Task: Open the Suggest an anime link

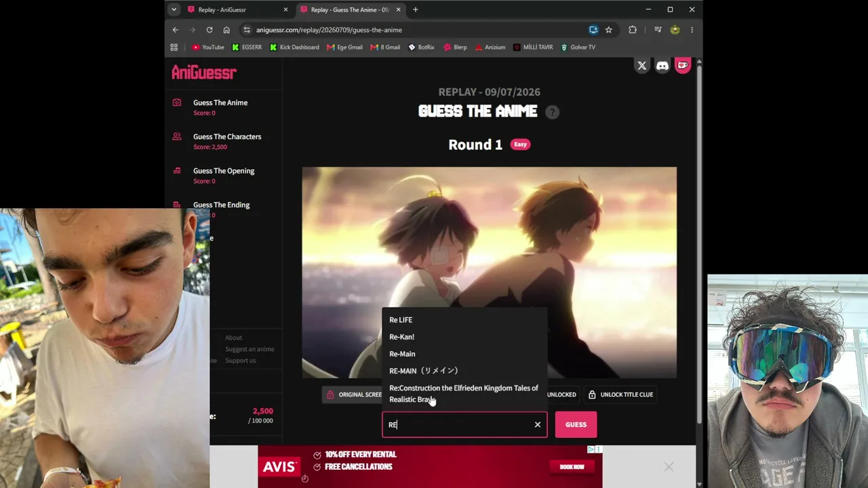Action: click(250, 349)
